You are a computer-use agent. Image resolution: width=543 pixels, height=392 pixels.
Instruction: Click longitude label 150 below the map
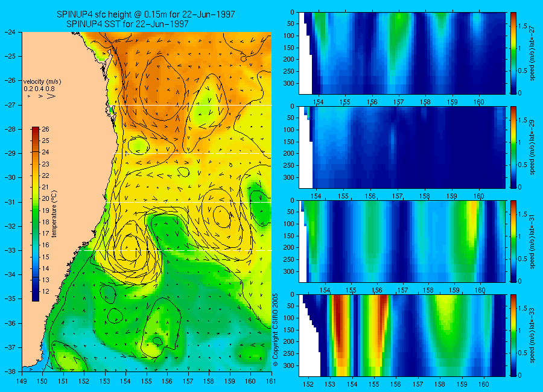pyautogui.click(x=43, y=381)
